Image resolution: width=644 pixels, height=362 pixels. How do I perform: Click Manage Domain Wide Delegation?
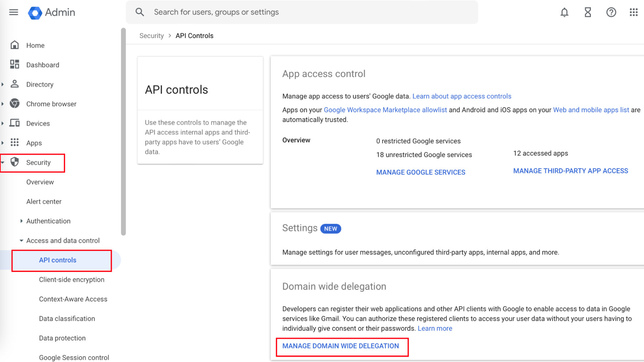click(341, 346)
